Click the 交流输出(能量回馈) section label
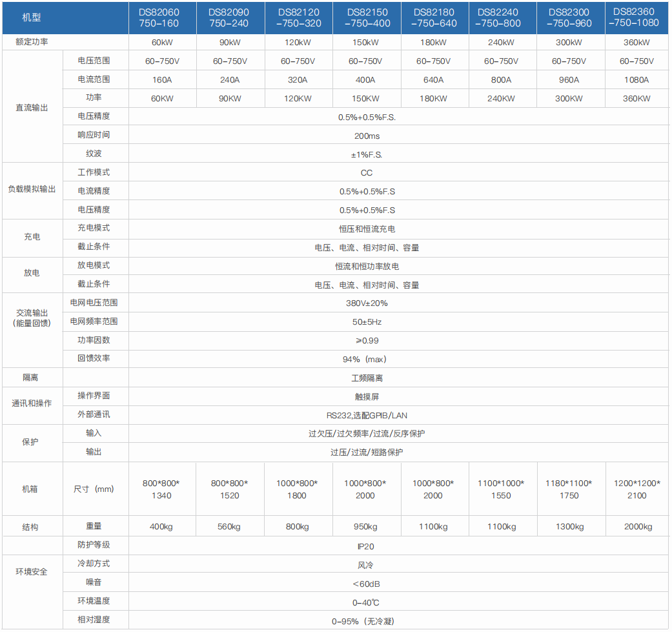 (x=32, y=318)
